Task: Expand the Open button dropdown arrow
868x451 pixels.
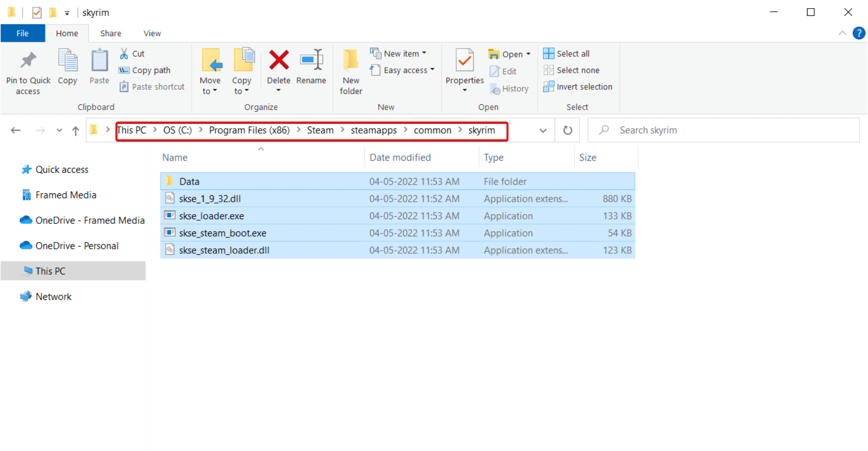Action: click(x=528, y=54)
